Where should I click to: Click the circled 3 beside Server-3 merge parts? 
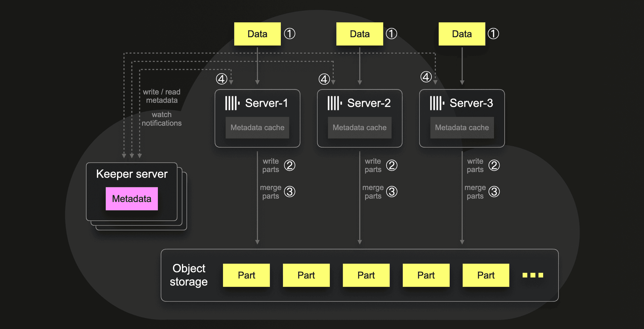click(494, 192)
